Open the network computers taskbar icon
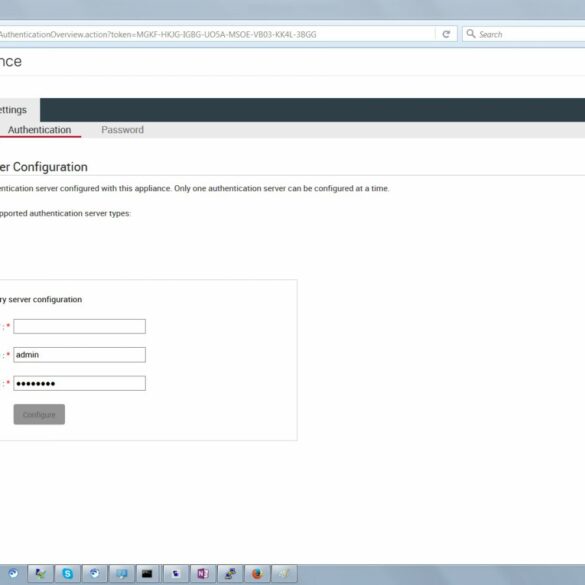The width and height of the screenshot is (585, 585). (230, 573)
